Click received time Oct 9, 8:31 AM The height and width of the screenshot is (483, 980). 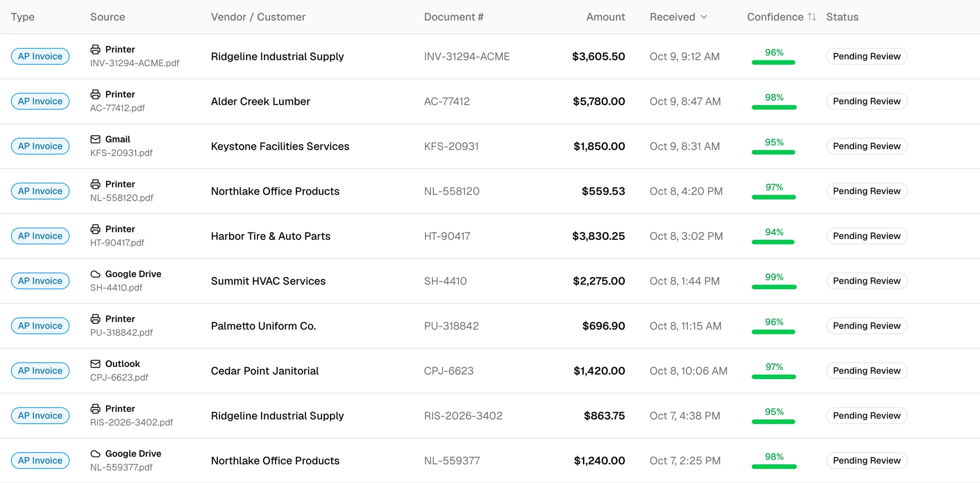click(685, 146)
